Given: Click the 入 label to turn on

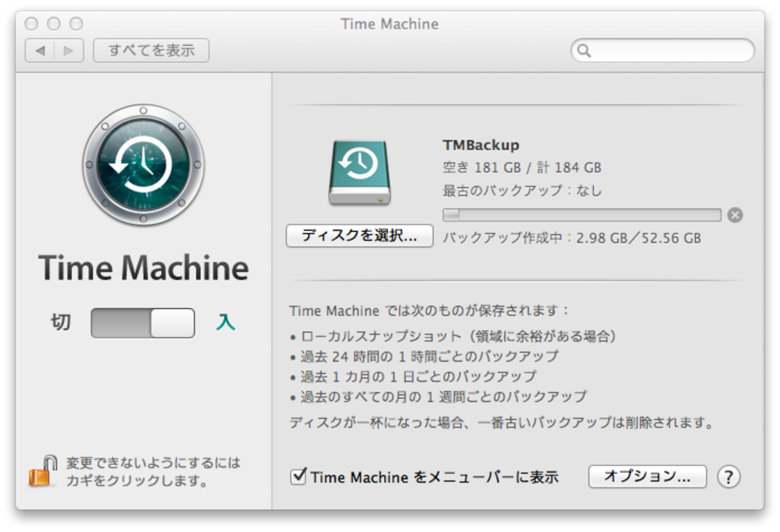Looking at the screenshot, I should coord(226,323).
